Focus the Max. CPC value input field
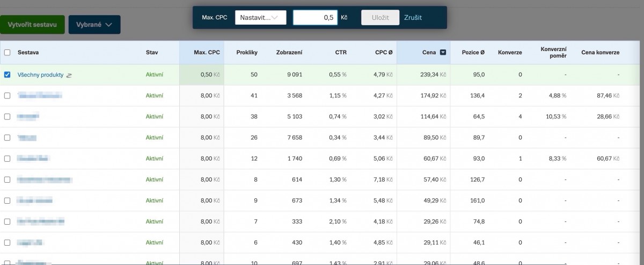 pos(315,18)
